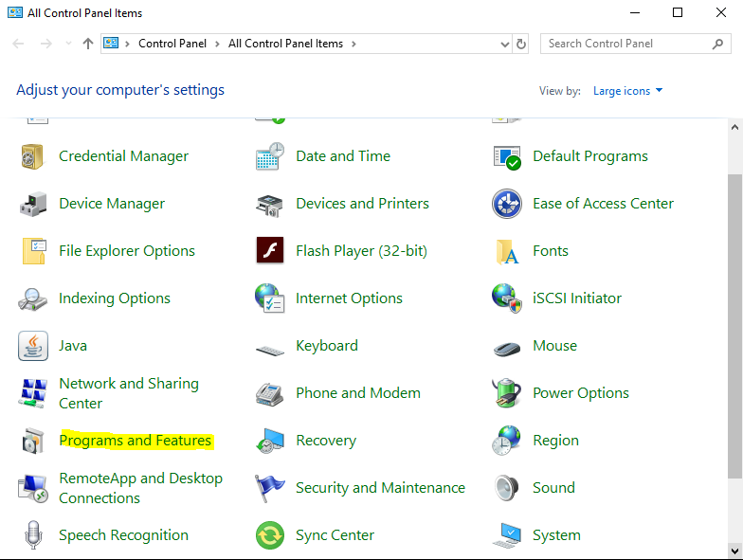Open the recent locations dropdown arrow
The width and height of the screenshot is (743, 560).
(68, 44)
